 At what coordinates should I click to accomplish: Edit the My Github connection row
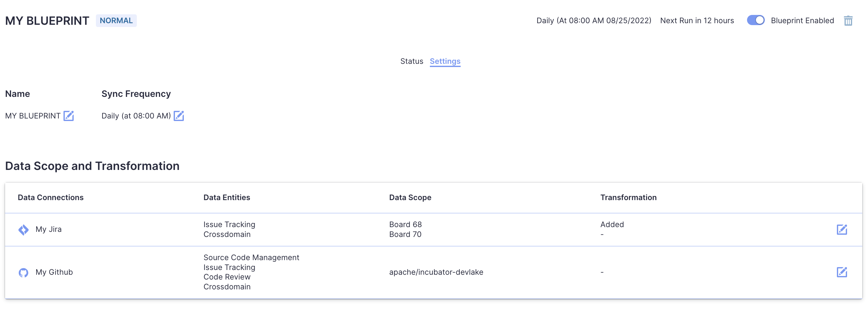(841, 272)
